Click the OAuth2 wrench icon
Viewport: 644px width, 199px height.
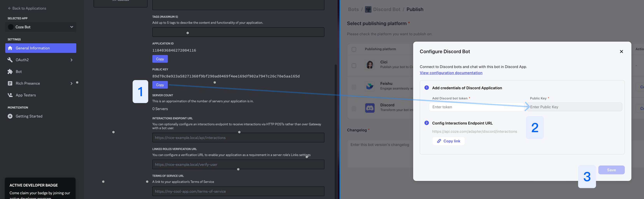tap(10, 60)
